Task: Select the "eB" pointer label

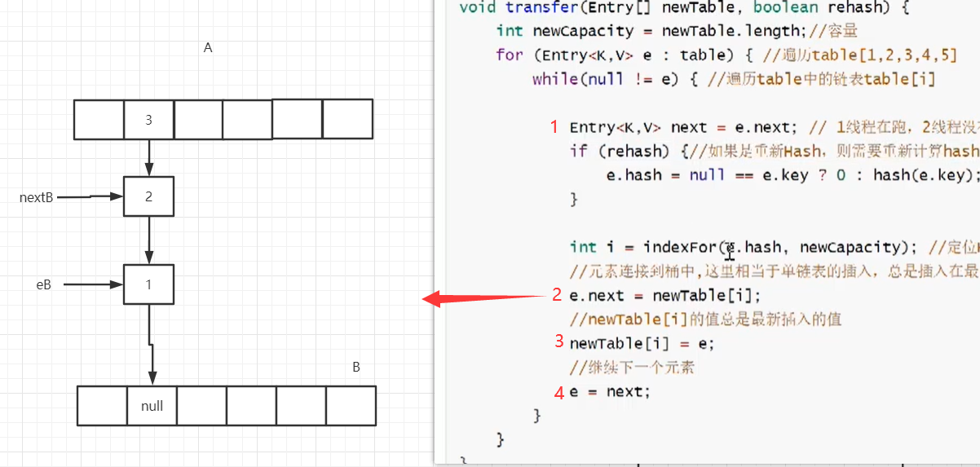Action: pyautogui.click(x=44, y=285)
